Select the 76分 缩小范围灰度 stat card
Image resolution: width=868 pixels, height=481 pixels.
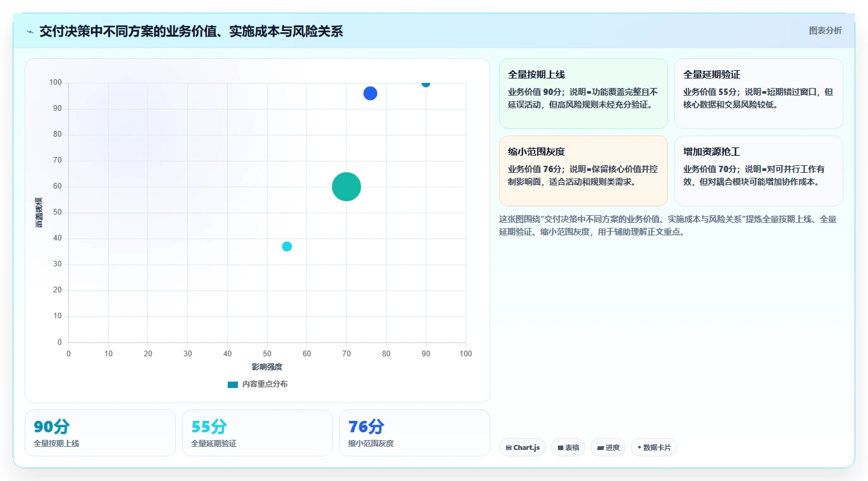[x=414, y=433]
